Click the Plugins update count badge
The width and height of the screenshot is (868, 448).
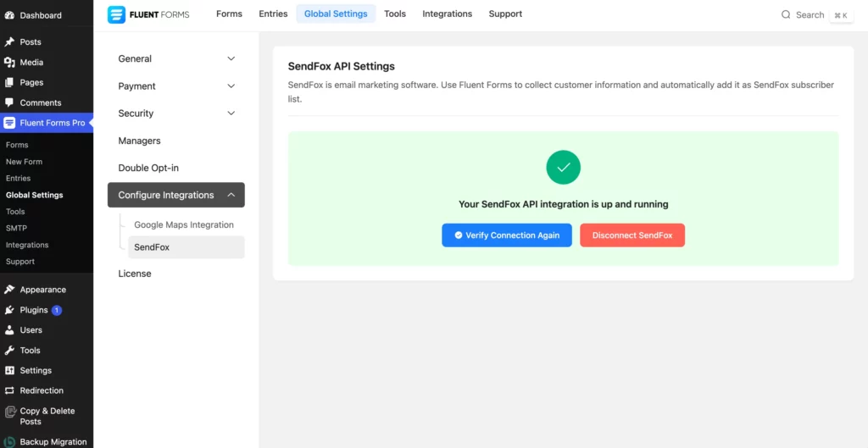(x=57, y=310)
